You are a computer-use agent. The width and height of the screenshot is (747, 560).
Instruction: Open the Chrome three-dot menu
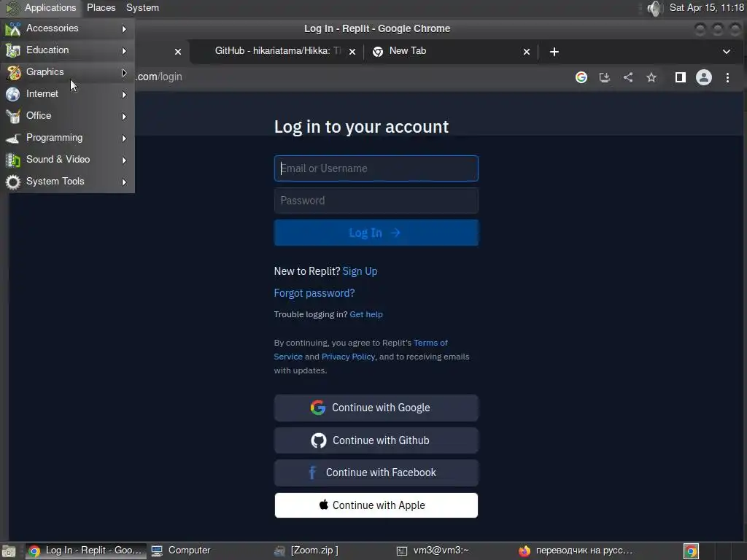(727, 77)
